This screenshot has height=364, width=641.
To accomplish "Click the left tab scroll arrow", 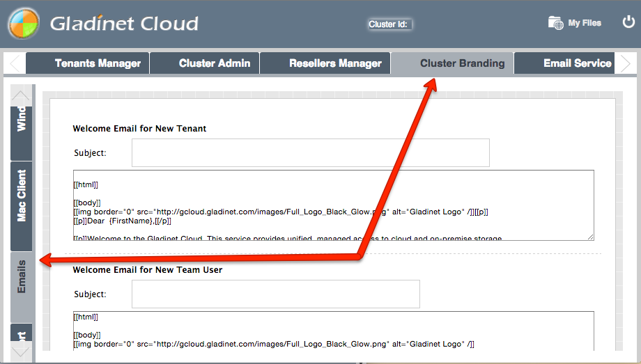I will point(15,63).
